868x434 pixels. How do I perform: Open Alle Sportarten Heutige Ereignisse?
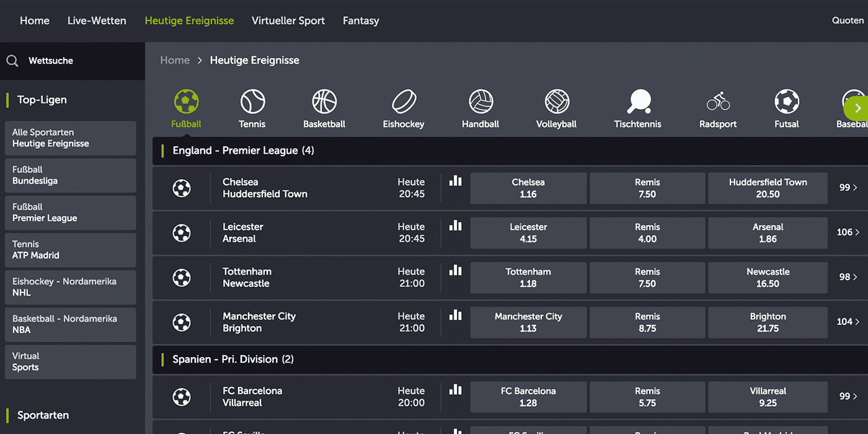70,138
